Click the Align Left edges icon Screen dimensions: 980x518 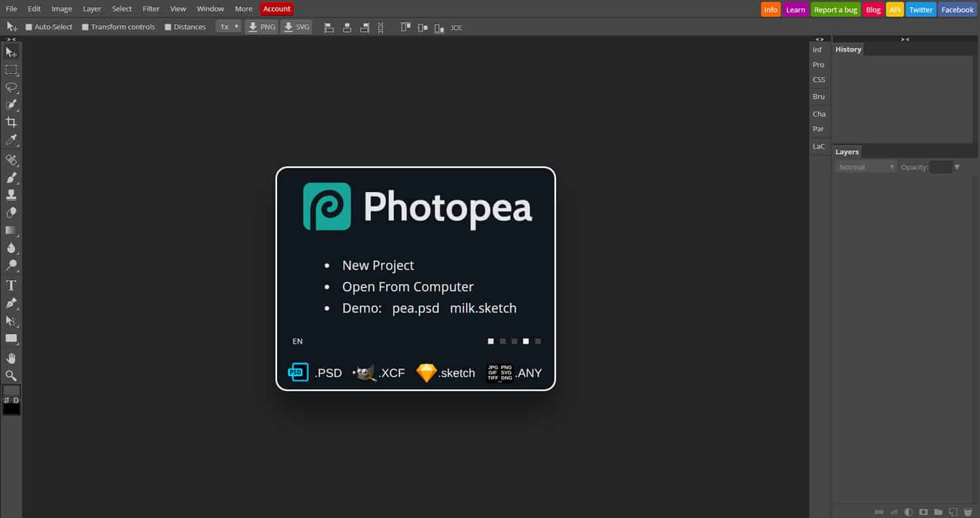point(329,27)
